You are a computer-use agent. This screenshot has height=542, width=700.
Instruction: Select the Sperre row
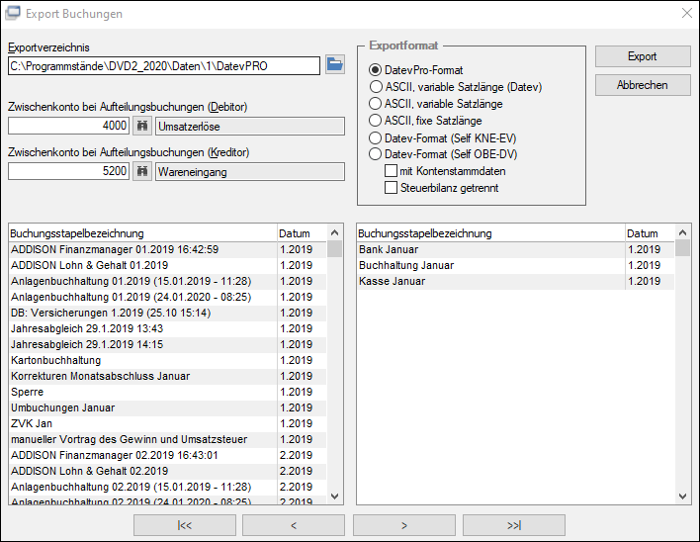(x=167, y=392)
